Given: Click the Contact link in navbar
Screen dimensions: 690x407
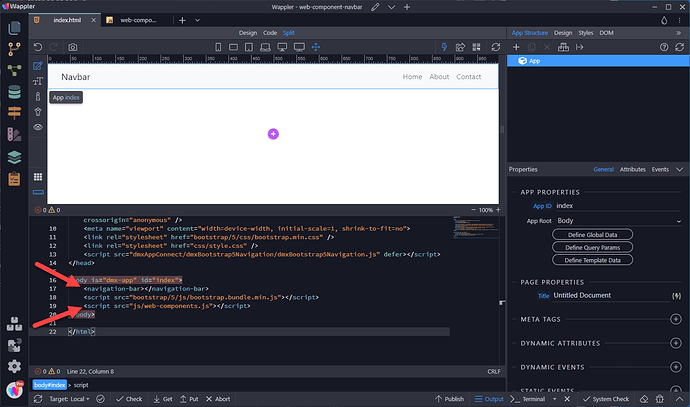Looking at the screenshot, I should (x=469, y=77).
